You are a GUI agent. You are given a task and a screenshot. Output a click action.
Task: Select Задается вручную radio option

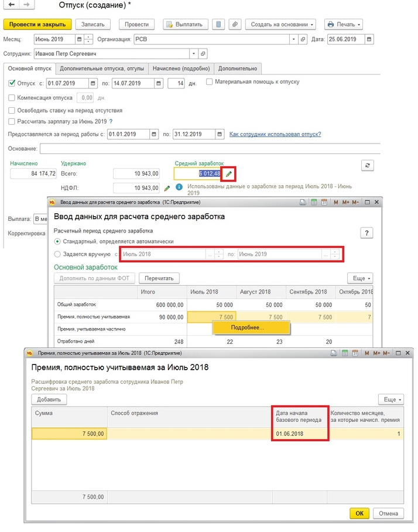click(57, 254)
